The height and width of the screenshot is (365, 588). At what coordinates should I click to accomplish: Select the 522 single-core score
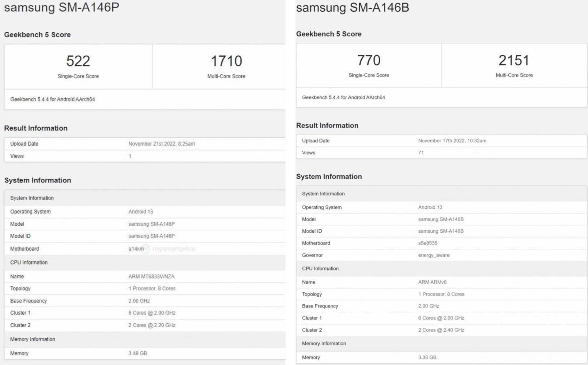pyautogui.click(x=78, y=61)
